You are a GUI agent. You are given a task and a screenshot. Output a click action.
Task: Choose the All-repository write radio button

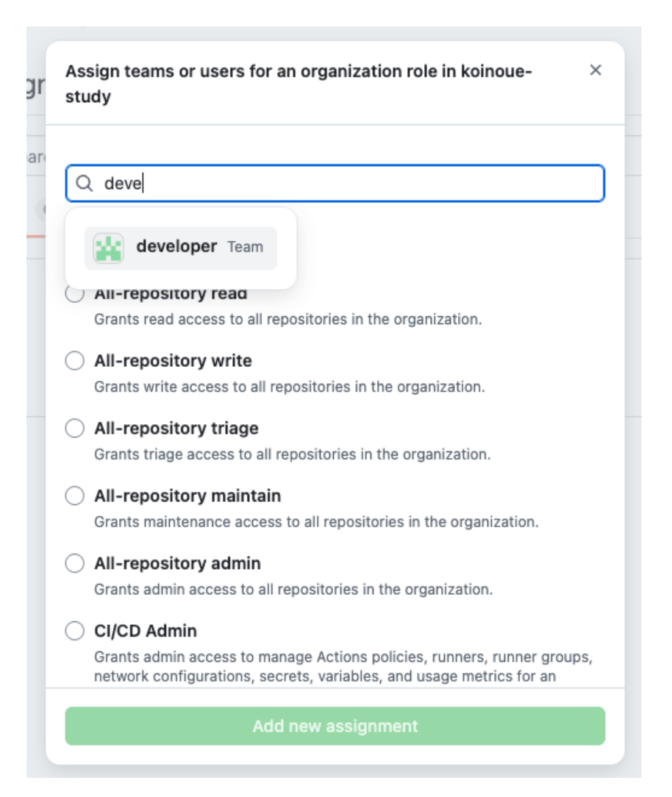(74, 361)
